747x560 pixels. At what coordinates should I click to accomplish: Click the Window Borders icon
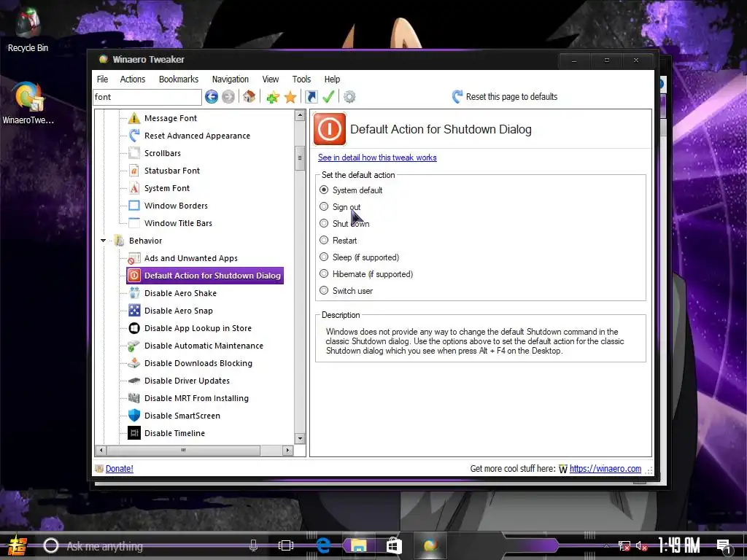(134, 206)
